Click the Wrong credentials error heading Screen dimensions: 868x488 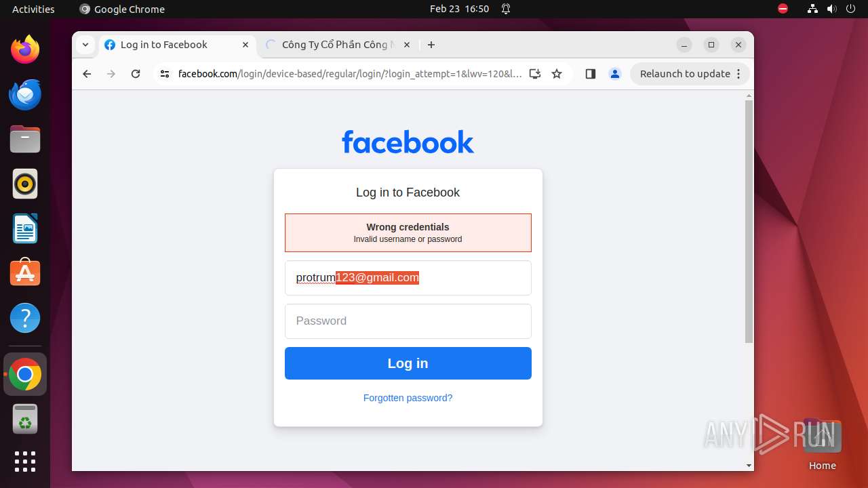(408, 227)
